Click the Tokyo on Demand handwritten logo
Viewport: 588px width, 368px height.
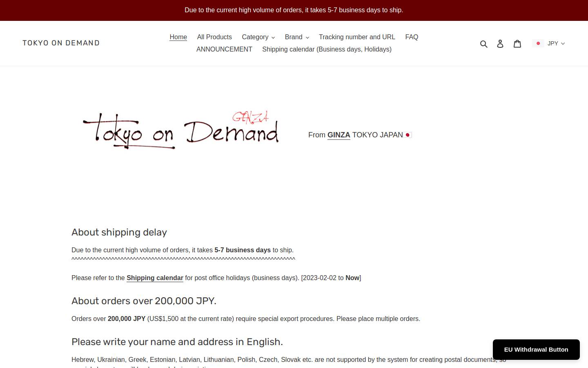(180, 130)
